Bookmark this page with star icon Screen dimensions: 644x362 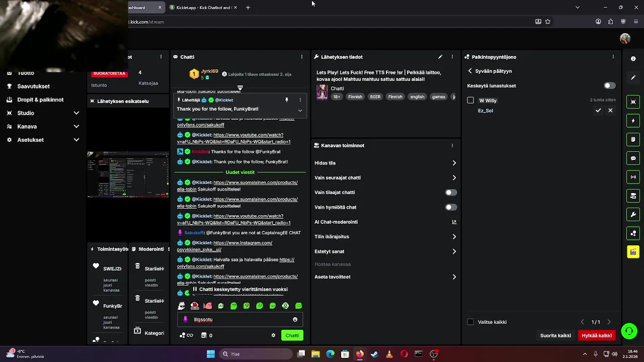click(x=548, y=22)
